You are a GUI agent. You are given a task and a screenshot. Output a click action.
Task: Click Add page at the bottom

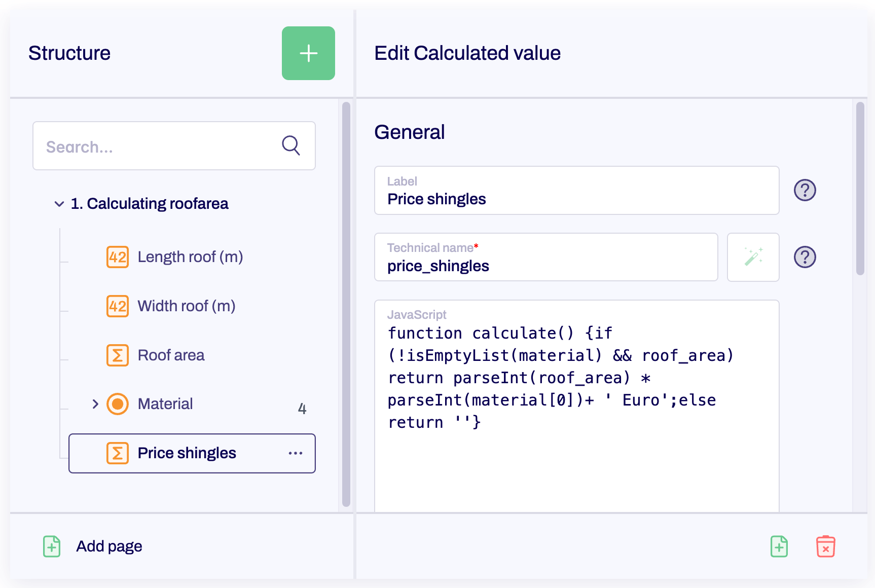(108, 546)
